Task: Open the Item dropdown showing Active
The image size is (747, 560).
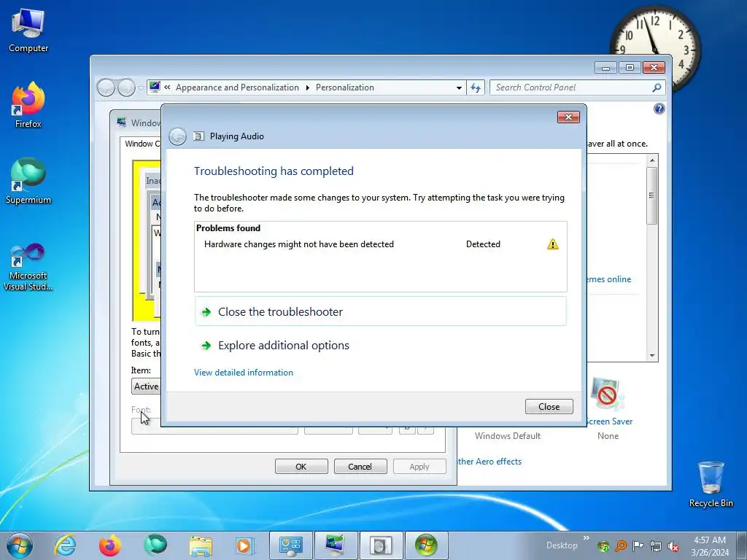Action: click(146, 386)
